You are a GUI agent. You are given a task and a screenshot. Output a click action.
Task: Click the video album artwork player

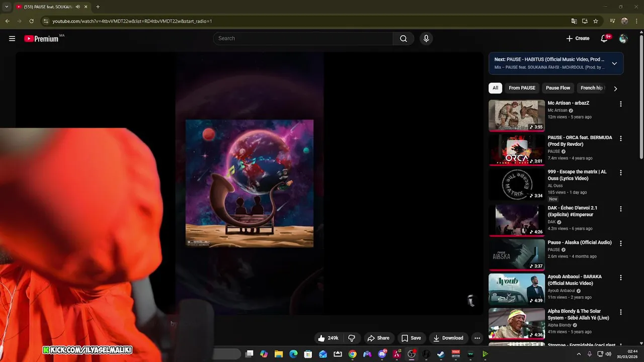(250, 183)
